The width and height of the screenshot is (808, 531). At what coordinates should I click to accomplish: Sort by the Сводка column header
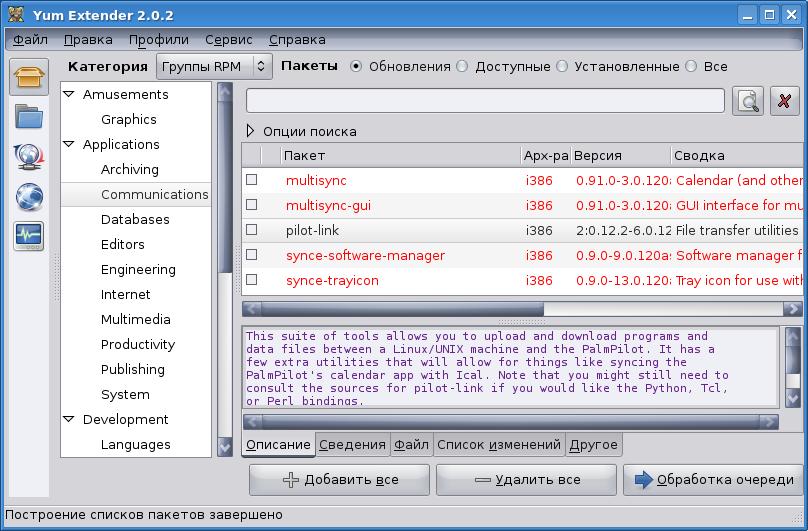(737, 155)
